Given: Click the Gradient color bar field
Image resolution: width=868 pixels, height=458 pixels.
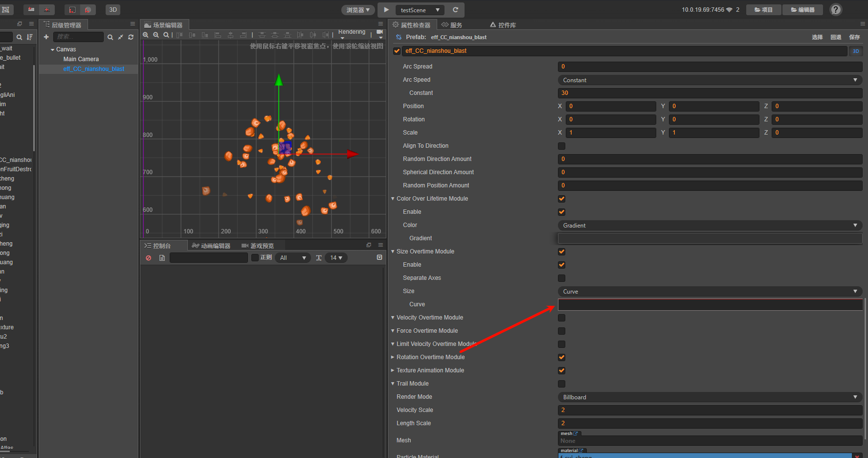Looking at the screenshot, I should coord(710,238).
